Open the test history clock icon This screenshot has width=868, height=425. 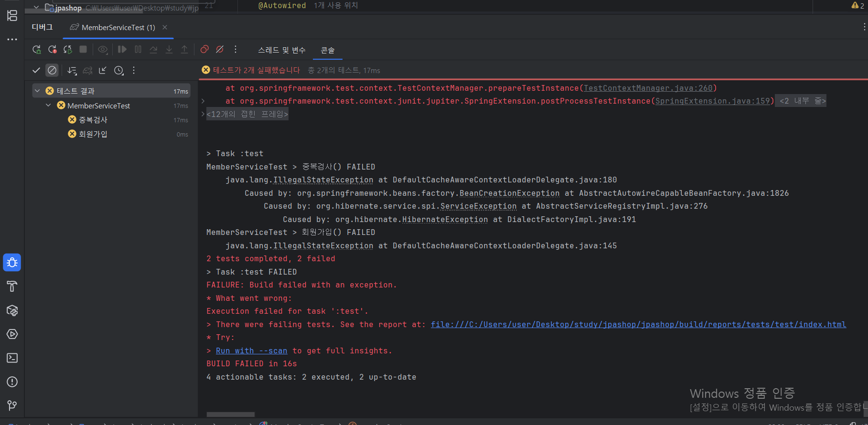pos(119,71)
